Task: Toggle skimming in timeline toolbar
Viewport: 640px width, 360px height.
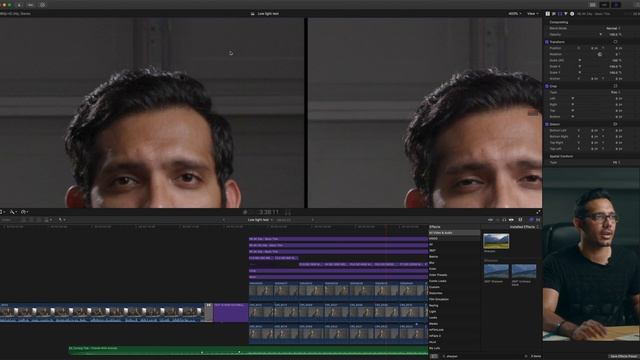Action: click(491, 220)
